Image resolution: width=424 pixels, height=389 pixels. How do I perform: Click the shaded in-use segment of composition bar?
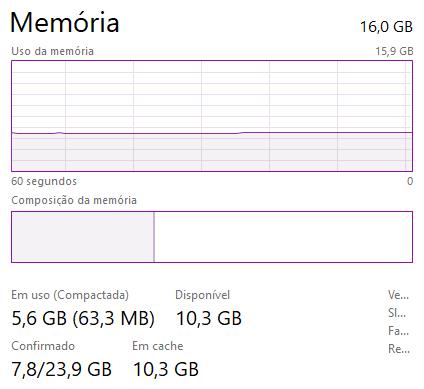(83, 237)
